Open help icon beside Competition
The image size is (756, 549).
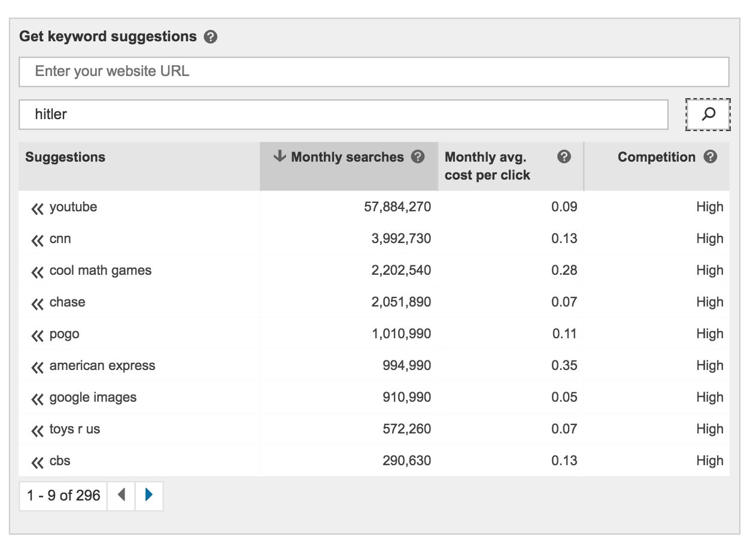(711, 157)
